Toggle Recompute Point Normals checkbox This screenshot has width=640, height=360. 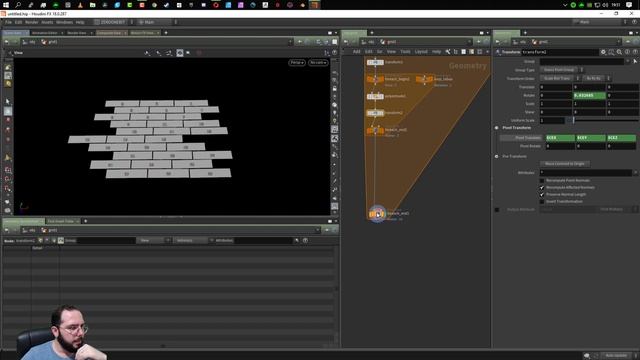tap(542, 180)
